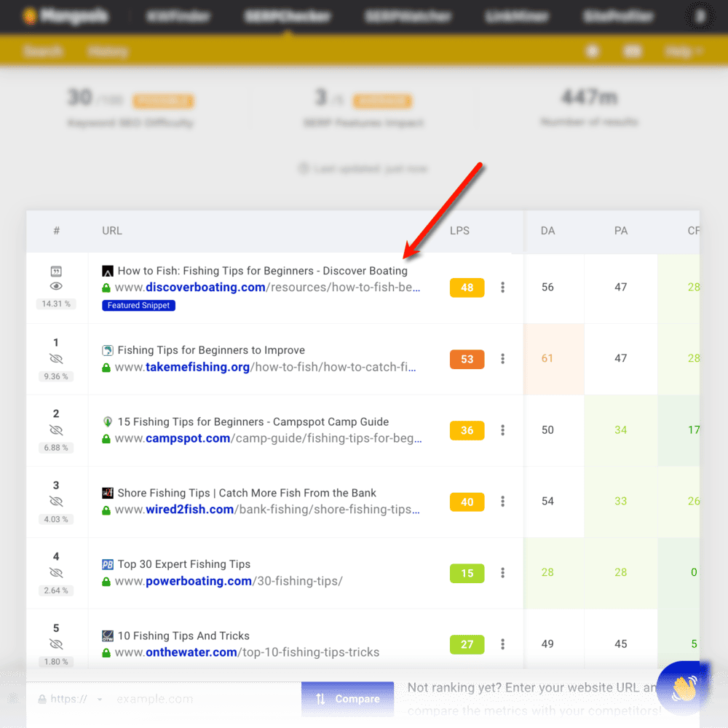Click the Compare button
This screenshot has width=728, height=728.
click(x=347, y=698)
